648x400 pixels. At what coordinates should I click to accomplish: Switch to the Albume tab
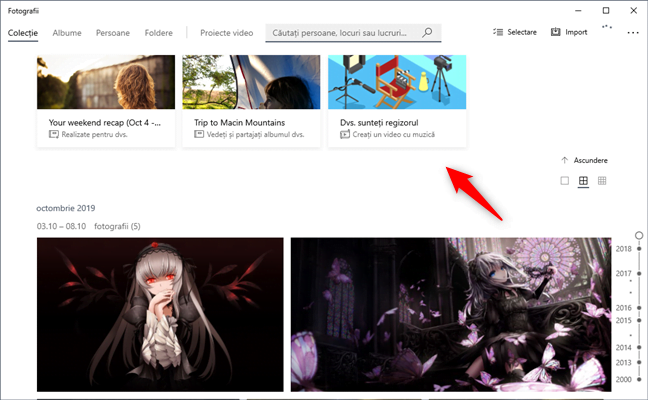67,33
